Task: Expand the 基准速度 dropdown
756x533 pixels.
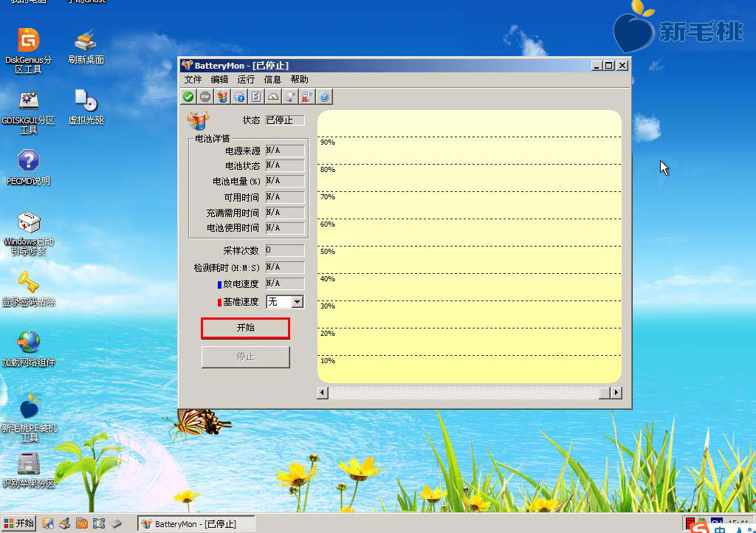Action: pos(297,302)
